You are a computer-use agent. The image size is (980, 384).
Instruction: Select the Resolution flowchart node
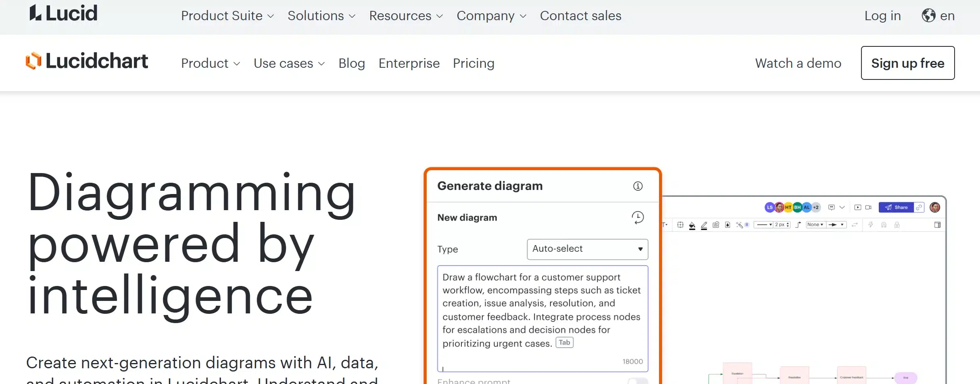(x=794, y=376)
